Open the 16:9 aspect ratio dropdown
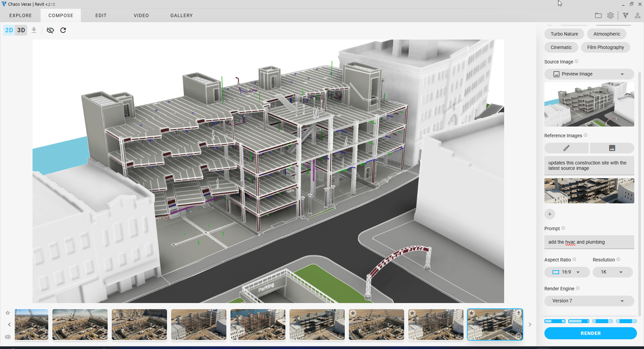 567,272
